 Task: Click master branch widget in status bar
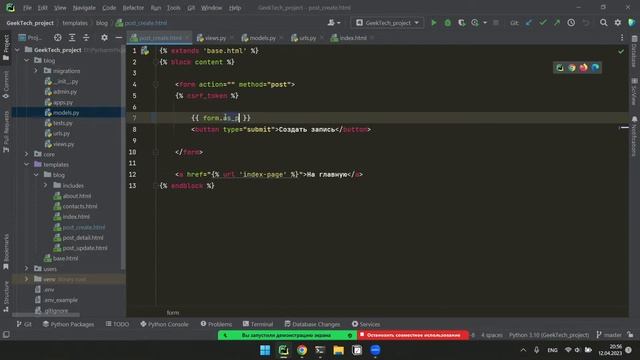click(609, 335)
